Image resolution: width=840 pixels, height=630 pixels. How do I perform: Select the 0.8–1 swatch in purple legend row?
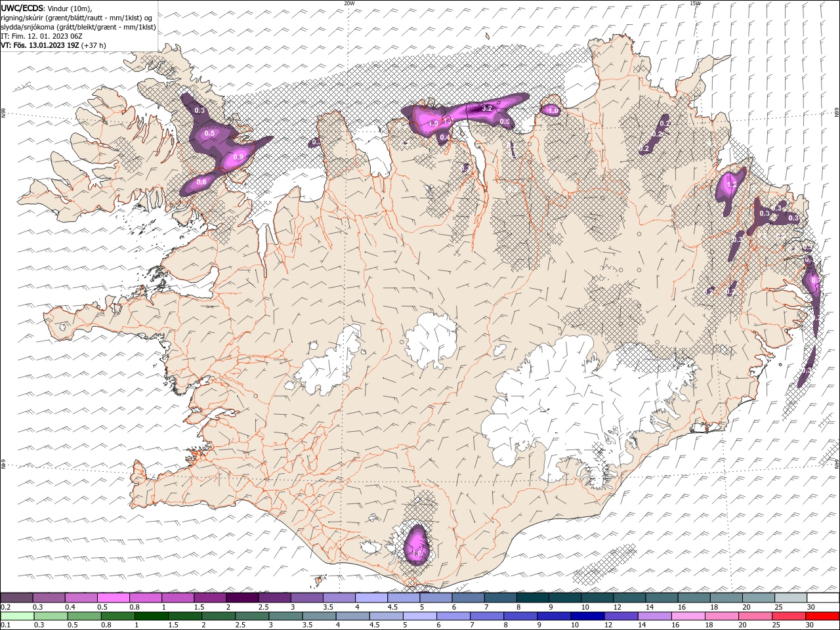point(145,598)
